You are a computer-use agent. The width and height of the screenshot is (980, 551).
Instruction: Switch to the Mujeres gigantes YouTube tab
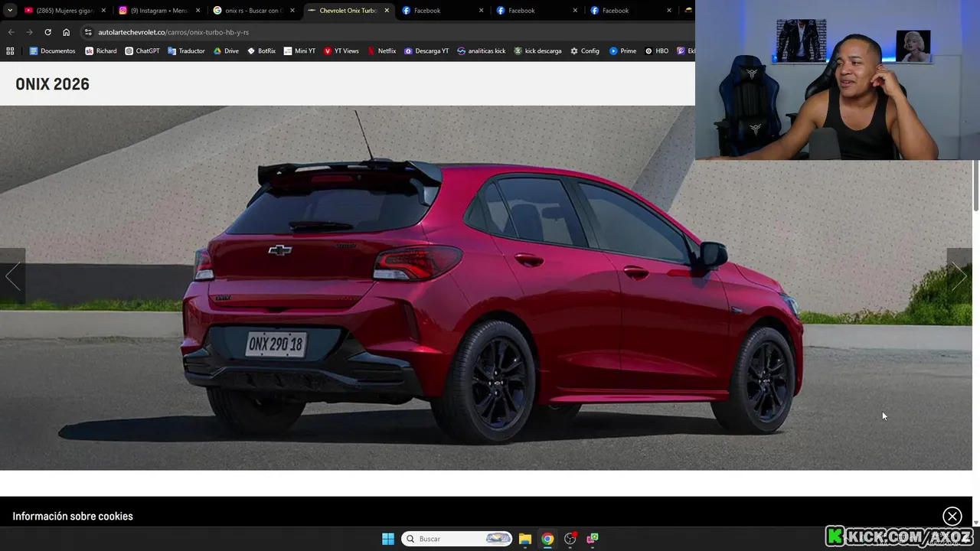tap(64, 11)
